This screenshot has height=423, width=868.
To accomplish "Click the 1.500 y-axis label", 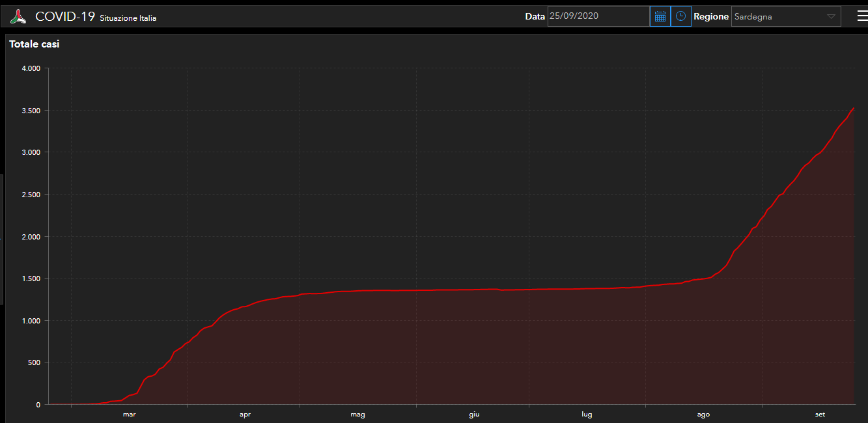I will (30, 279).
